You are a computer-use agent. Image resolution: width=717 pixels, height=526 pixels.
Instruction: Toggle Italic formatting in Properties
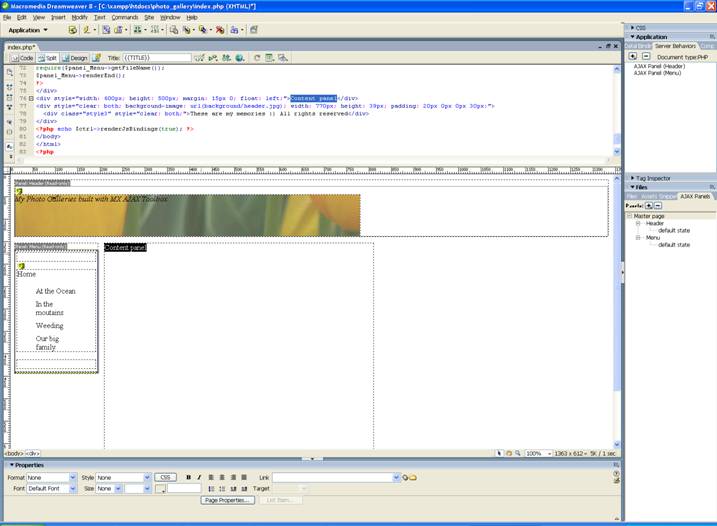pyautogui.click(x=199, y=478)
